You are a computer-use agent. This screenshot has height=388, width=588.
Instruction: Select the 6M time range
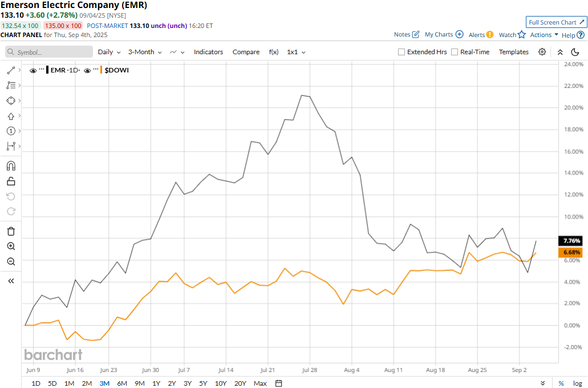[x=122, y=383]
